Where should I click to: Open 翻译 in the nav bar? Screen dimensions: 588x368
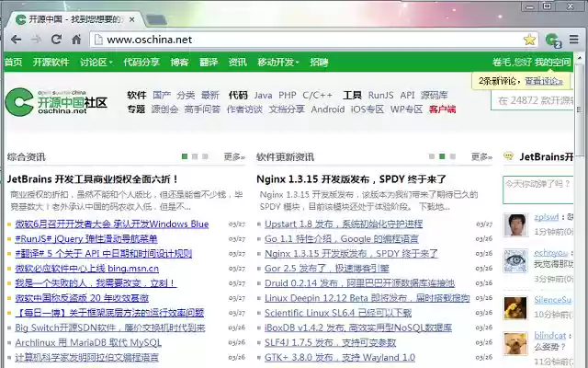(x=209, y=62)
